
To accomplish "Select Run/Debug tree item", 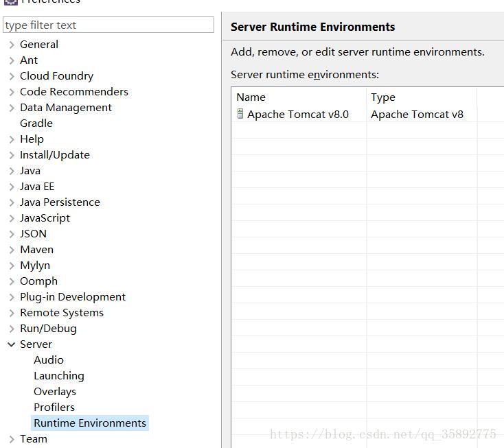I will (48, 328).
